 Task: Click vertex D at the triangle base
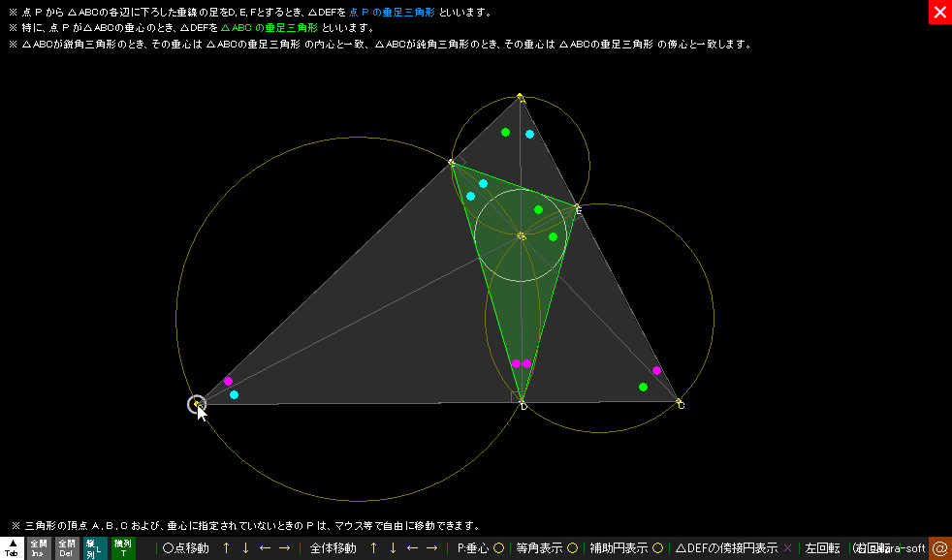click(x=523, y=402)
